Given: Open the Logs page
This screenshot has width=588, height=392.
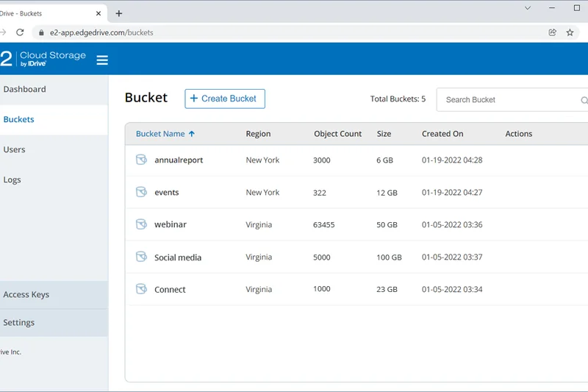Looking at the screenshot, I should (12, 179).
